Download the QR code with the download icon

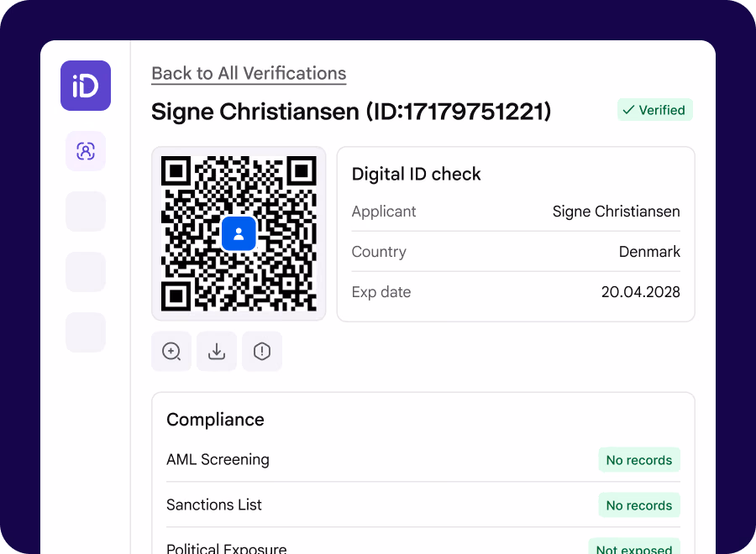[x=217, y=351]
